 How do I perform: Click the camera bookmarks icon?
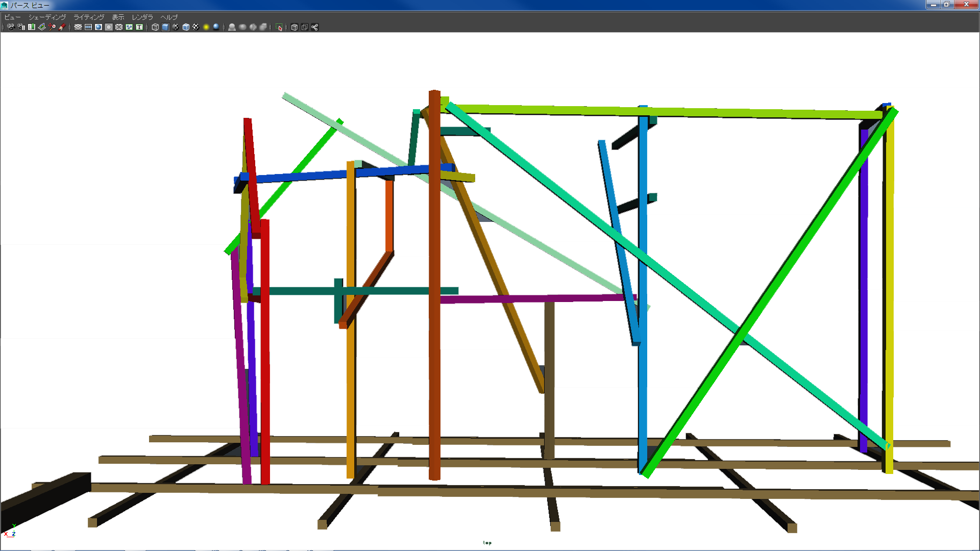tap(32, 27)
